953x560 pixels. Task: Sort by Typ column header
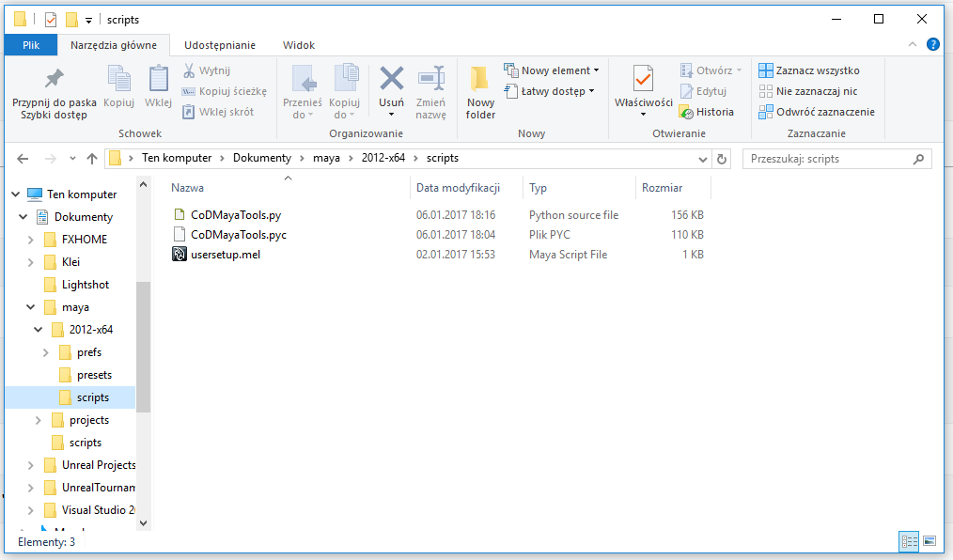click(x=538, y=188)
